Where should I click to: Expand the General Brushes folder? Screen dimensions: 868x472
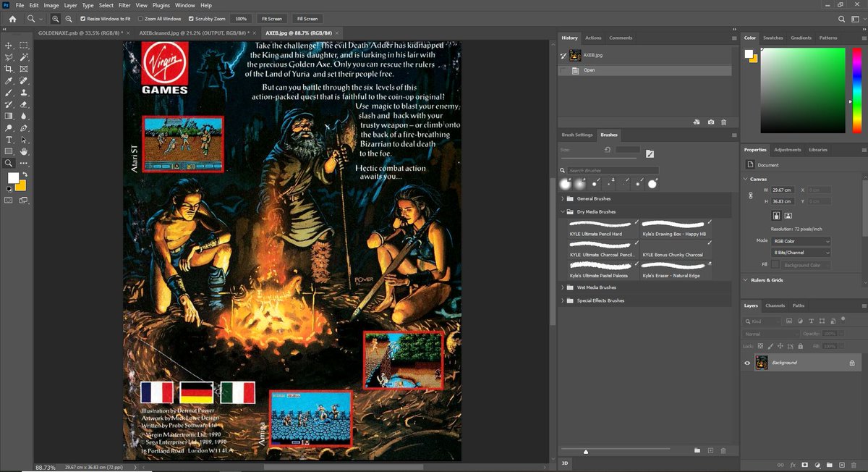pos(563,198)
